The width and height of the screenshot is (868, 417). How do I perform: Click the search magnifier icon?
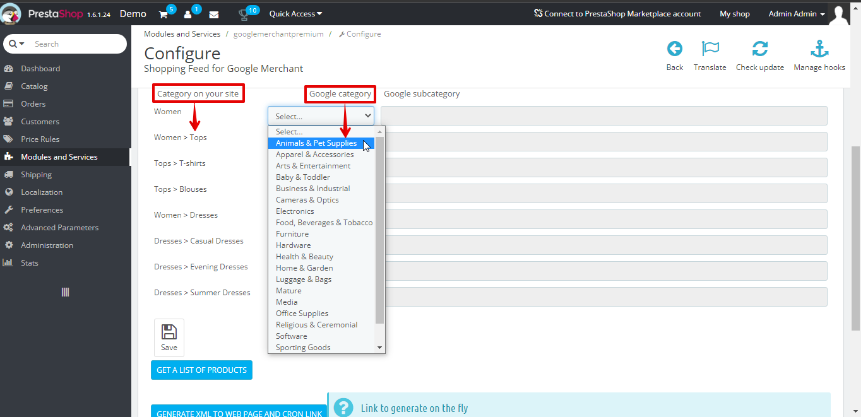[x=13, y=44]
